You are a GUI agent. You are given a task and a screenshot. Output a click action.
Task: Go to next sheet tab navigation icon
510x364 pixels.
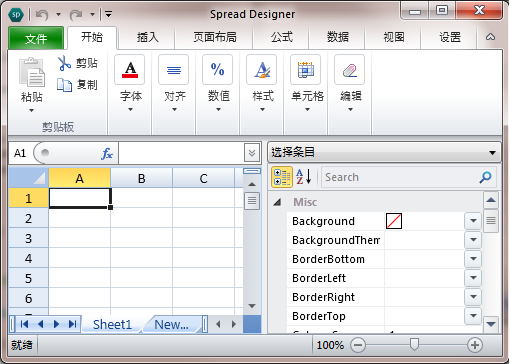pos(56,324)
